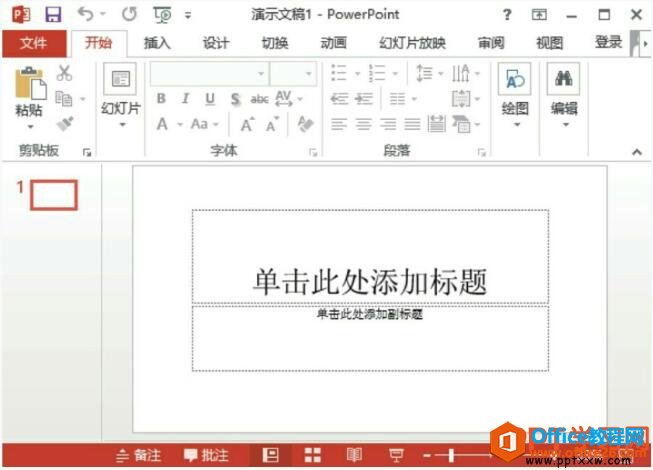Open the 文件 (File) menu
Viewport: 653px width, 470px height.
[x=33, y=43]
